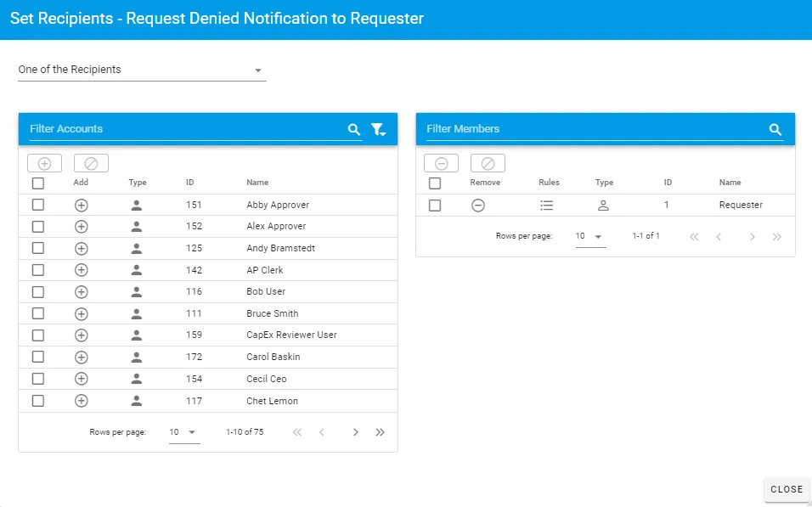Click the CLOSE button

coord(786,489)
